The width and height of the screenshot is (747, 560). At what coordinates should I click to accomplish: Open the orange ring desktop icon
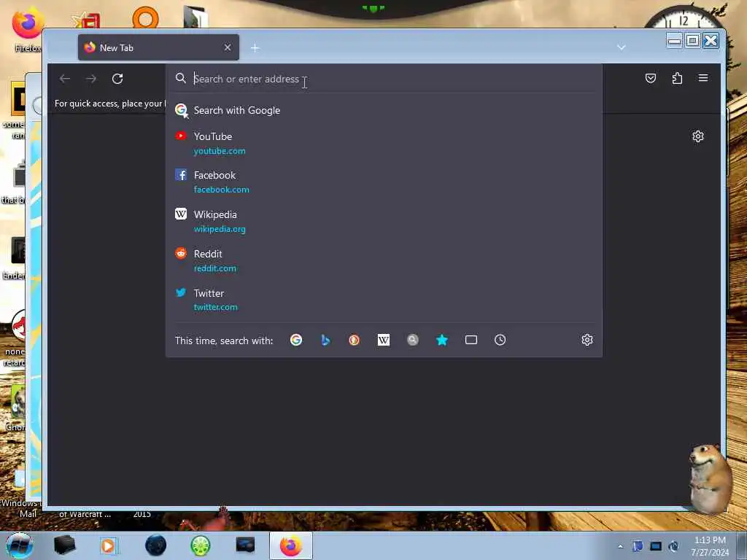pyautogui.click(x=145, y=18)
